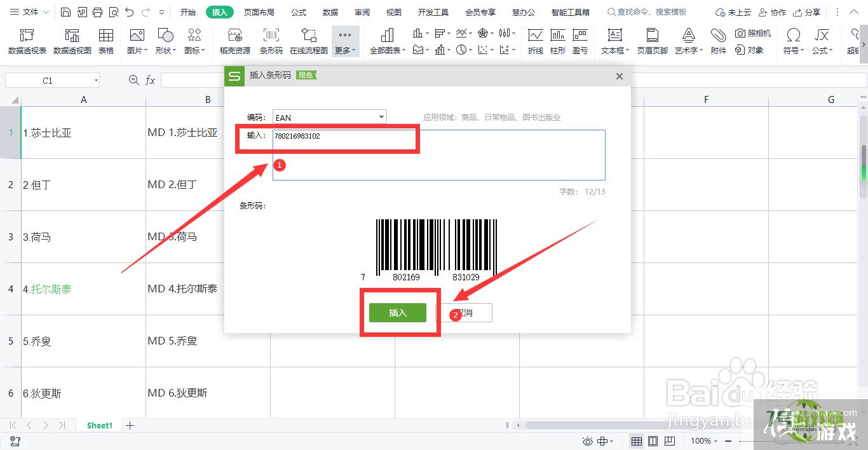Image resolution: width=868 pixels, height=450 pixels.
Task: Select cell B6 containing MD 6.狄更斯
Action: (208, 393)
